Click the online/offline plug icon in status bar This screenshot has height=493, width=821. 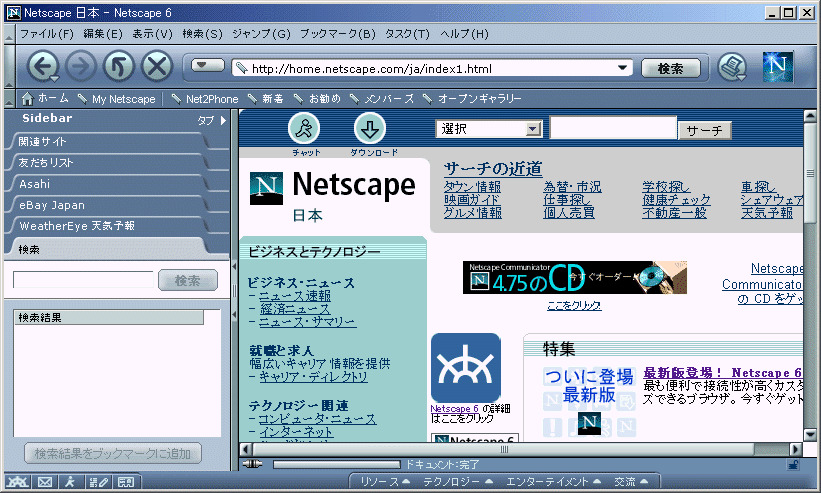coord(252,464)
